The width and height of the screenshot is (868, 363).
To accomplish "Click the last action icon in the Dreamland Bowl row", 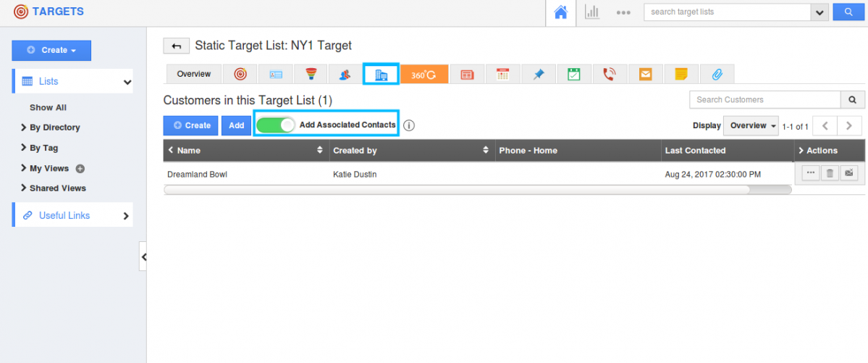I will point(848,173).
